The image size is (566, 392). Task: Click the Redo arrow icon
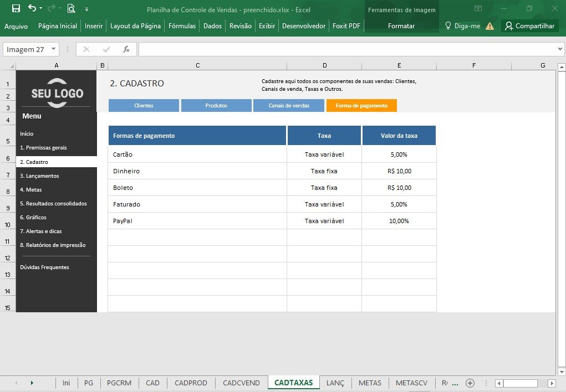tap(52, 8)
